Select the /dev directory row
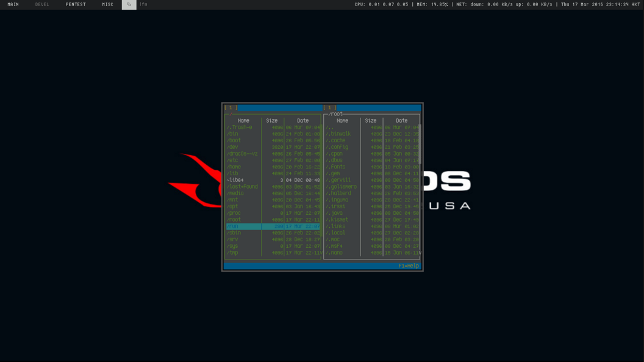Image resolution: width=644 pixels, height=362 pixels. tap(273, 147)
